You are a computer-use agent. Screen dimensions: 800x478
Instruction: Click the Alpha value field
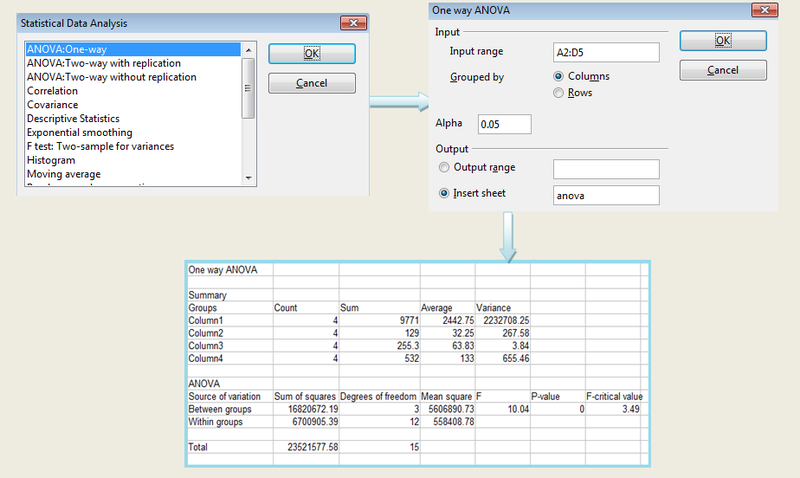[504, 124]
